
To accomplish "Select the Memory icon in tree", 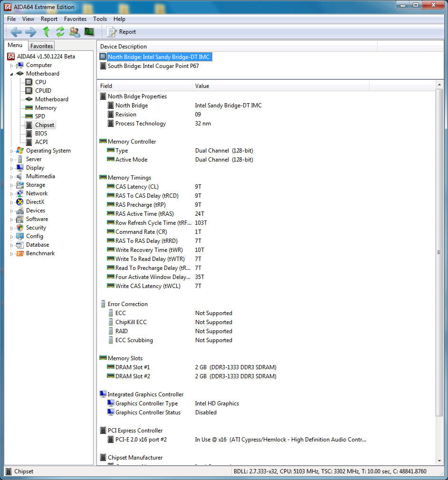I will tap(29, 108).
